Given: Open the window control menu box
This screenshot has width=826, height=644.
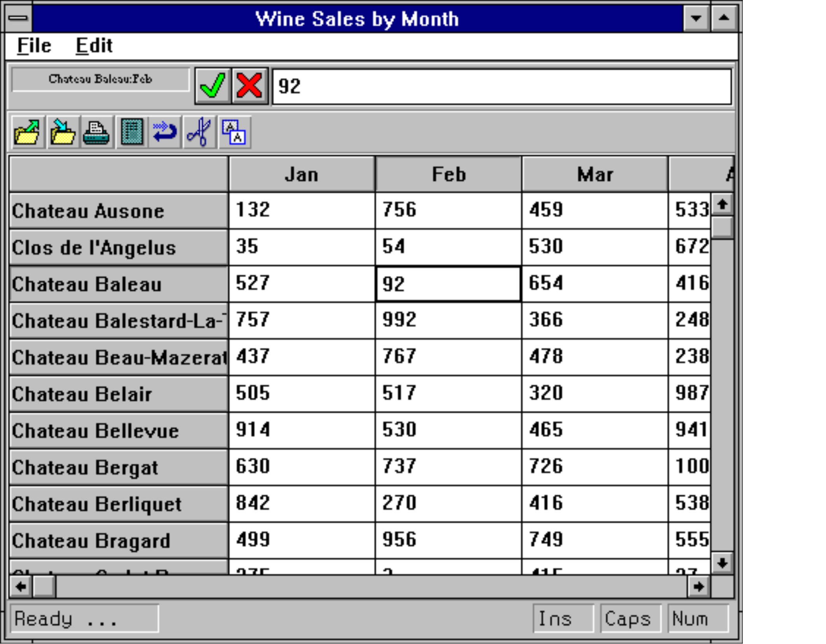Looking at the screenshot, I should click(18, 18).
